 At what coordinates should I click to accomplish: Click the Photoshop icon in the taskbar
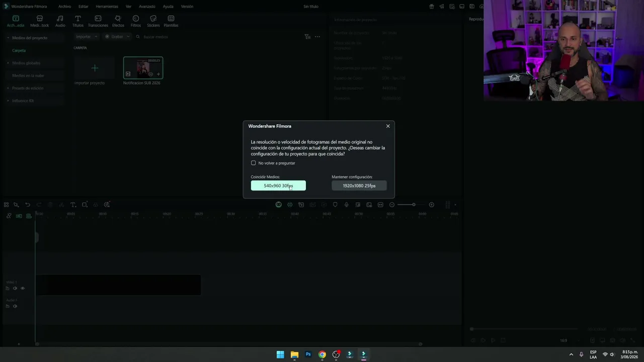pos(308,354)
